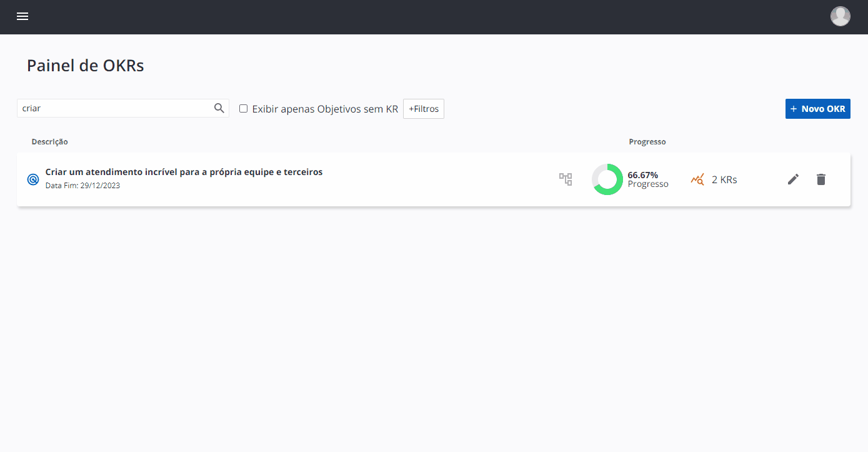Click the 'Exibir apenas Objetivos sem KR' label

325,109
